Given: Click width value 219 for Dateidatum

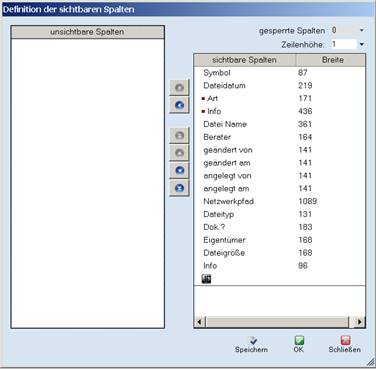Looking at the screenshot, I should (305, 86).
